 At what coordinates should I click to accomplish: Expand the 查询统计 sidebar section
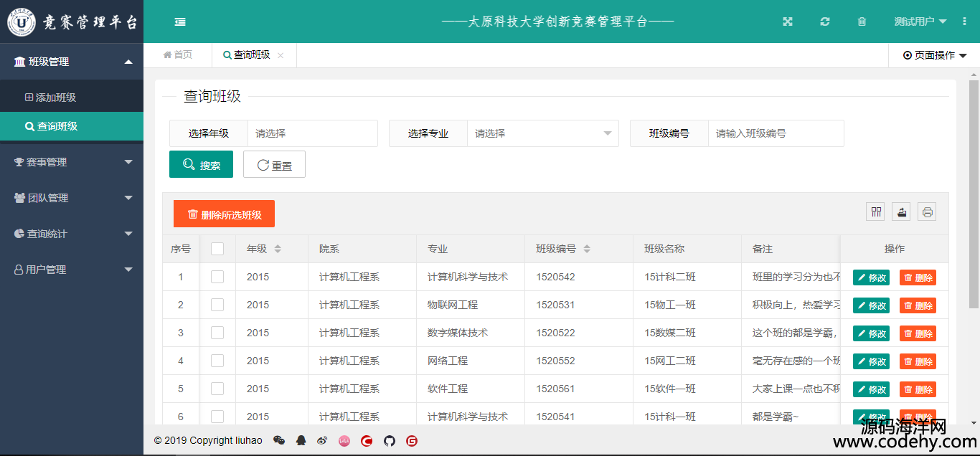[72, 234]
